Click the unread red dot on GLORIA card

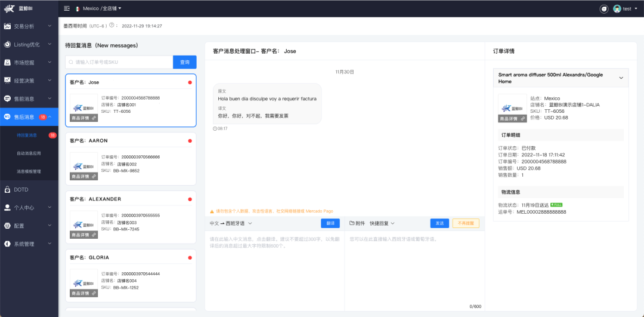pyautogui.click(x=190, y=257)
